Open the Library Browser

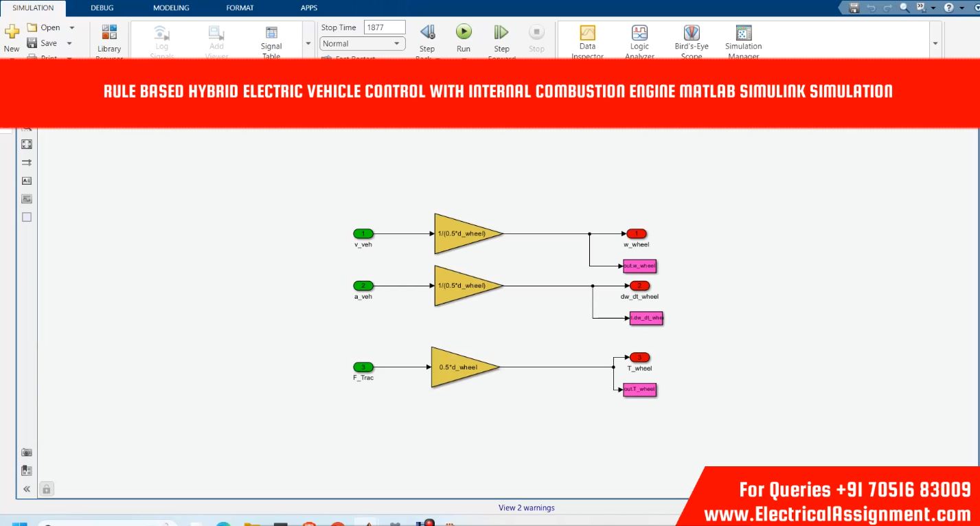(x=109, y=33)
